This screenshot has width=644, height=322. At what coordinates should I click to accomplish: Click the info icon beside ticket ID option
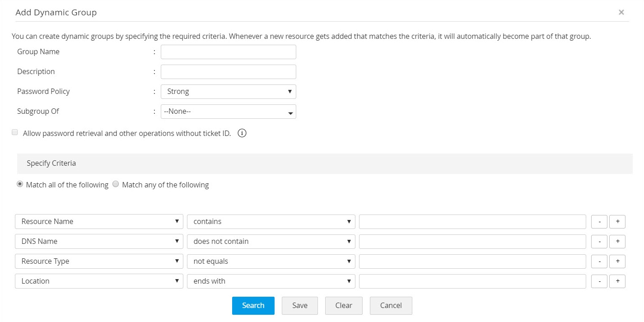pyautogui.click(x=242, y=133)
